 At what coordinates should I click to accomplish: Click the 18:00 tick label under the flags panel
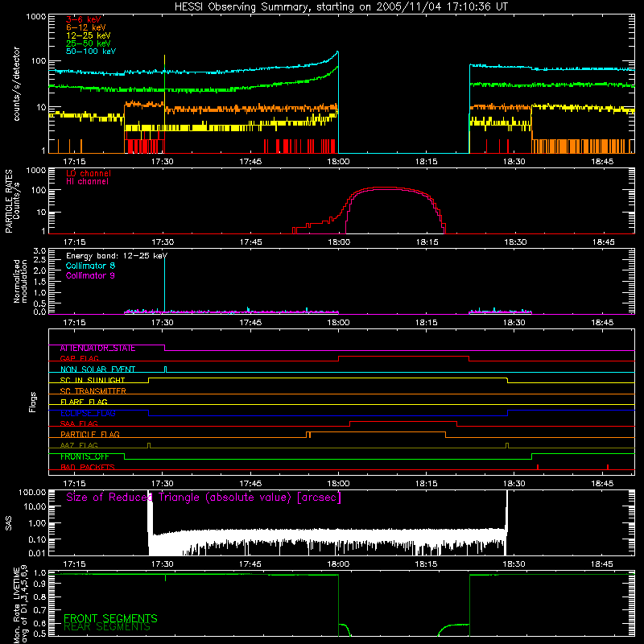click(x=338, y=484)
